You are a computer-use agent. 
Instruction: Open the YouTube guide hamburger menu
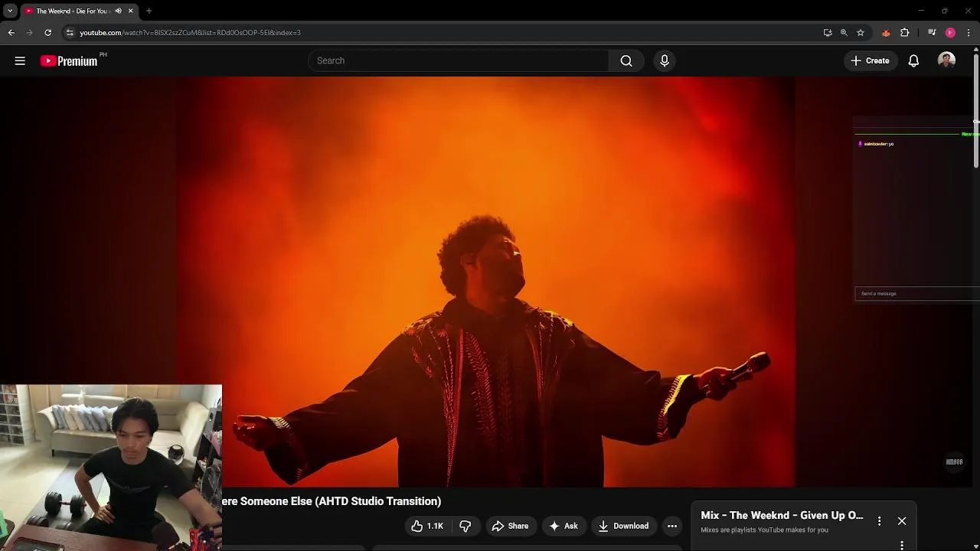coord(20,60)
